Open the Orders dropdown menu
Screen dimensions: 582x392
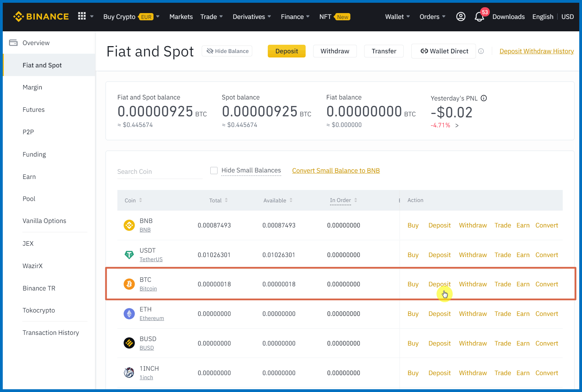432,17
